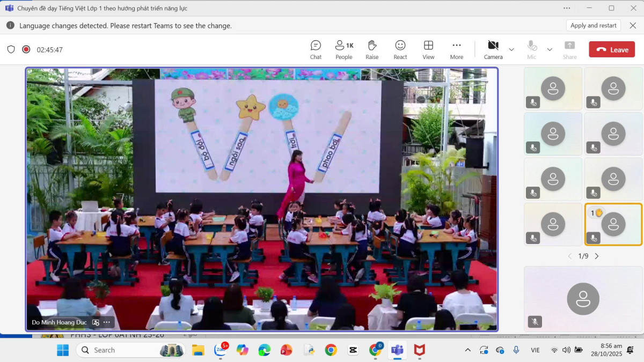Viewport: 644px width, 362px height.
Task: Expand the Camera options dropdown arrow
Action: click(511, 49)
